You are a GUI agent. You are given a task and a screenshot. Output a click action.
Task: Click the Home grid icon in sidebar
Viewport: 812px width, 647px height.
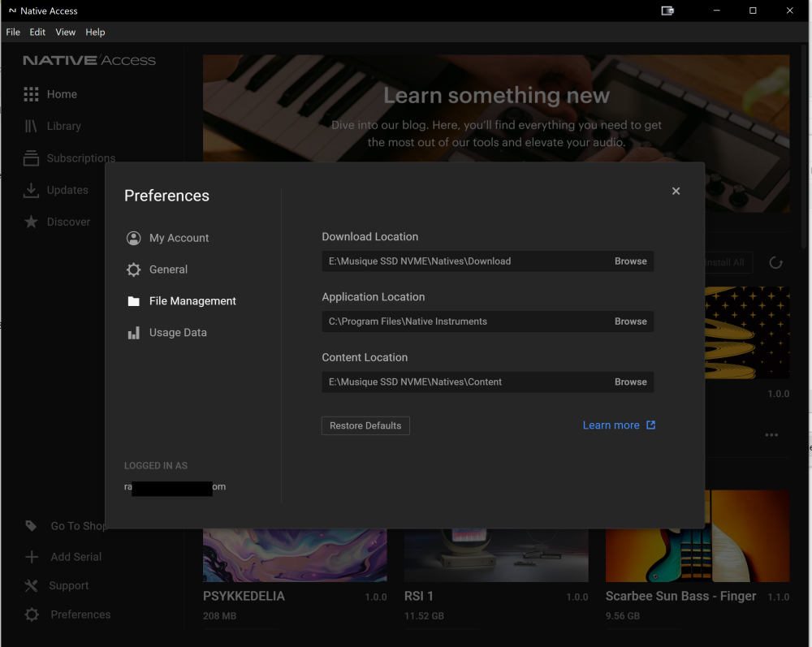[31, 94]
